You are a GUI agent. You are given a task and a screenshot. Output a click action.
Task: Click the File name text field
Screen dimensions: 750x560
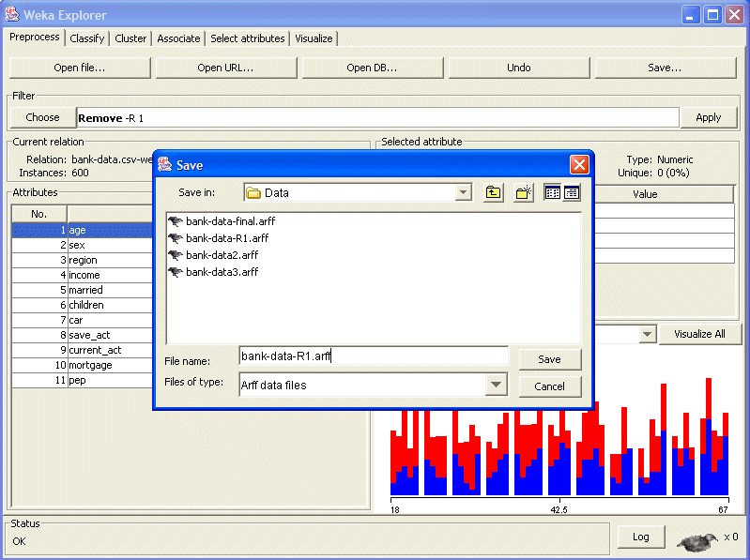click(x=373, y=356)
